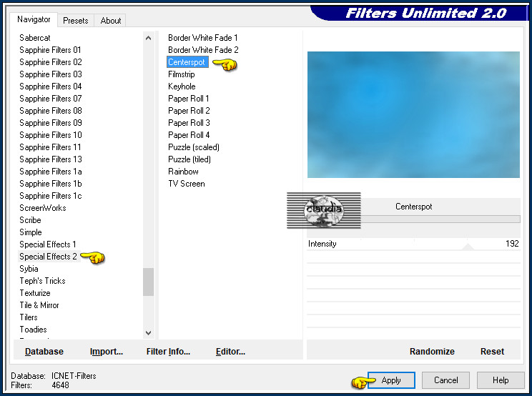This screenshot has width=532, height=396.
Task: Select Sapphire Filters 13 category
Action: (51, 159)
